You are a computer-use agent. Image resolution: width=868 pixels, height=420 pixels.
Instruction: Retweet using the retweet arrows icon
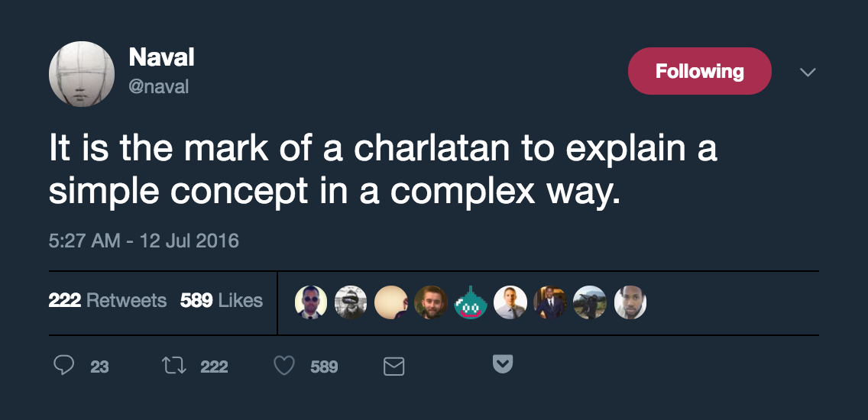(174, 366)
